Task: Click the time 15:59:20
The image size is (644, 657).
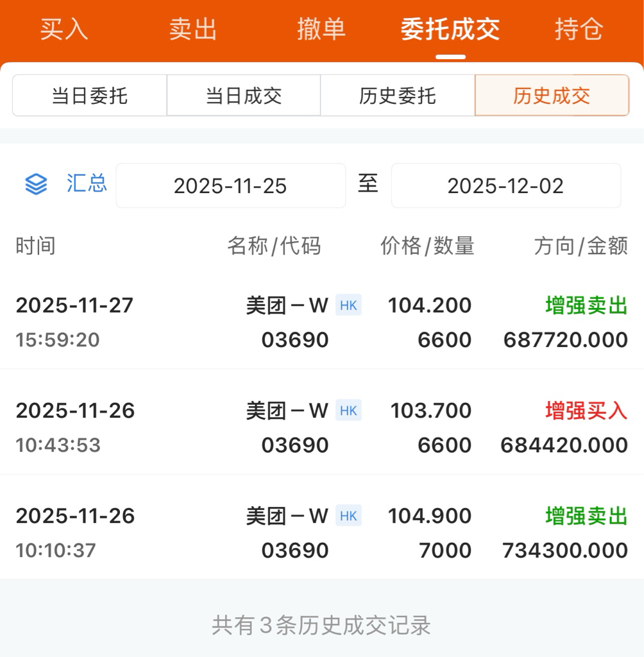Action: pos(58,340)
